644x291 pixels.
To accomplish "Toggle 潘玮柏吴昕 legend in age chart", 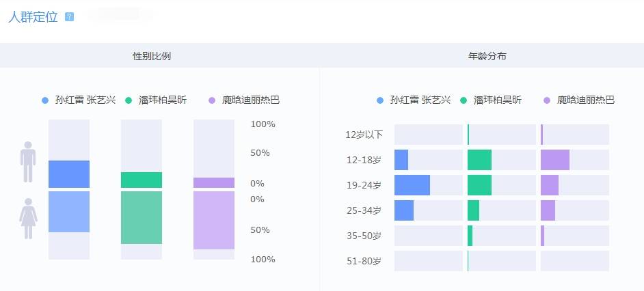I will [x=491, y=100].
